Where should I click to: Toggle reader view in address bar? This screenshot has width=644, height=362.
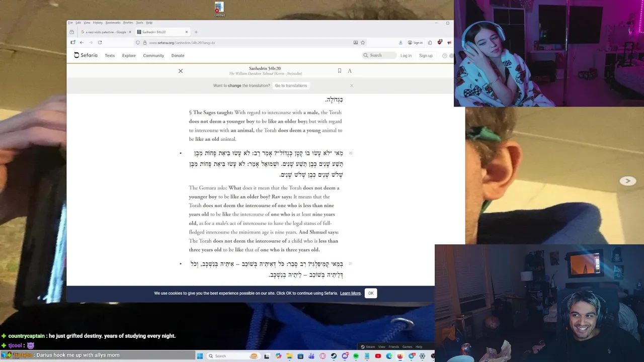pos(356,43)
